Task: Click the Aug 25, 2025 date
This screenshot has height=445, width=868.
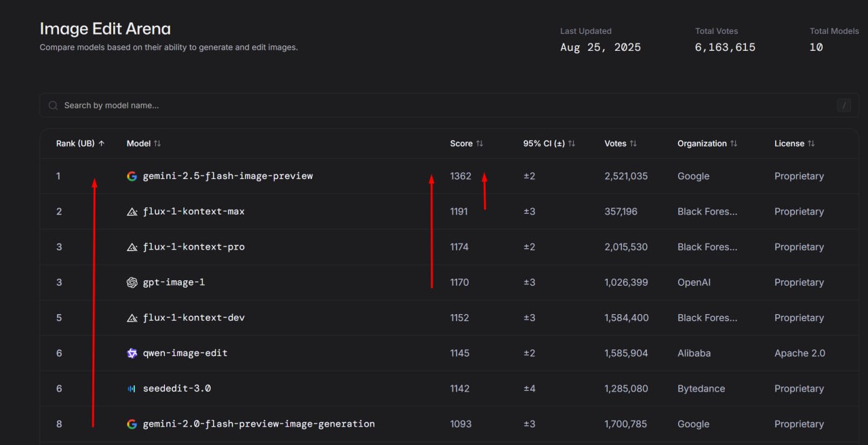Action: pyautogui.click(x=601, y=47)
